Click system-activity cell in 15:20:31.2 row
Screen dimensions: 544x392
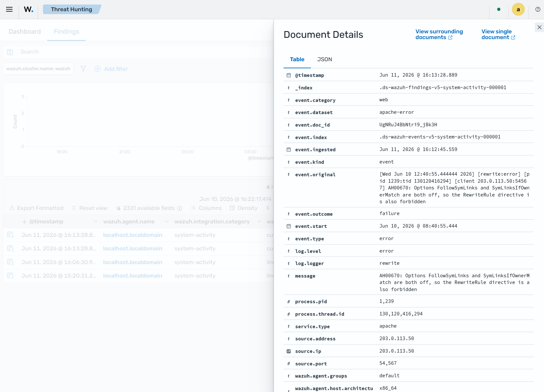point(195,276)
